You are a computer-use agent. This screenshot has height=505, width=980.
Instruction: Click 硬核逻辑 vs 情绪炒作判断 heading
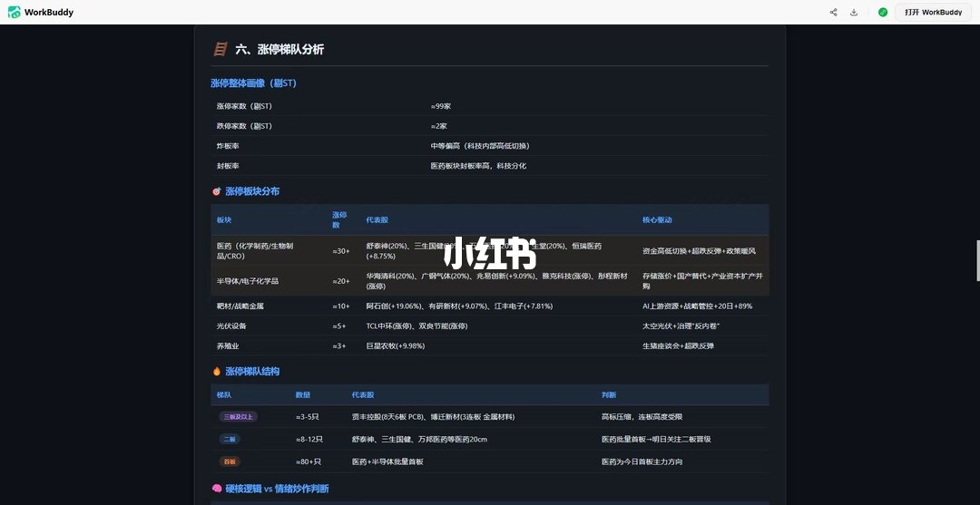277,489
